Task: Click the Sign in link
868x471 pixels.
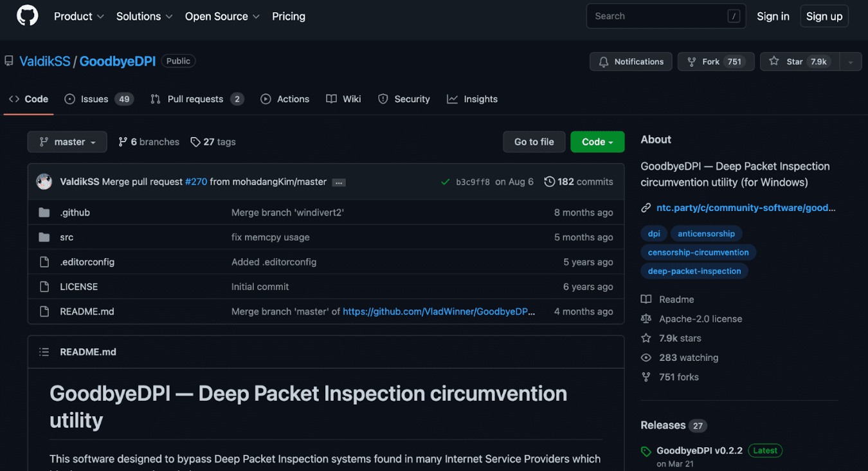Action: pyautogui.click(x=773, y=16)
